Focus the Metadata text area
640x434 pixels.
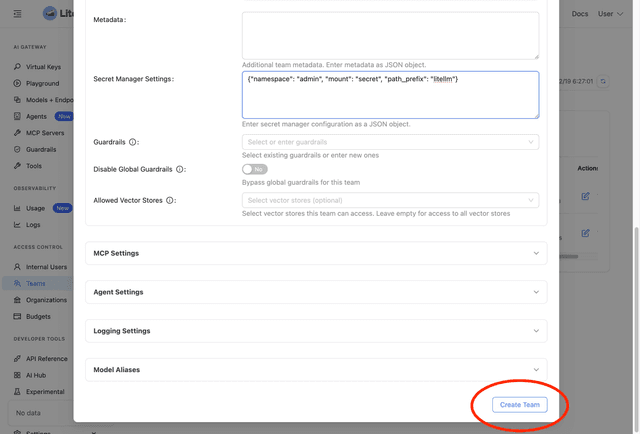(x=390, y=36)
